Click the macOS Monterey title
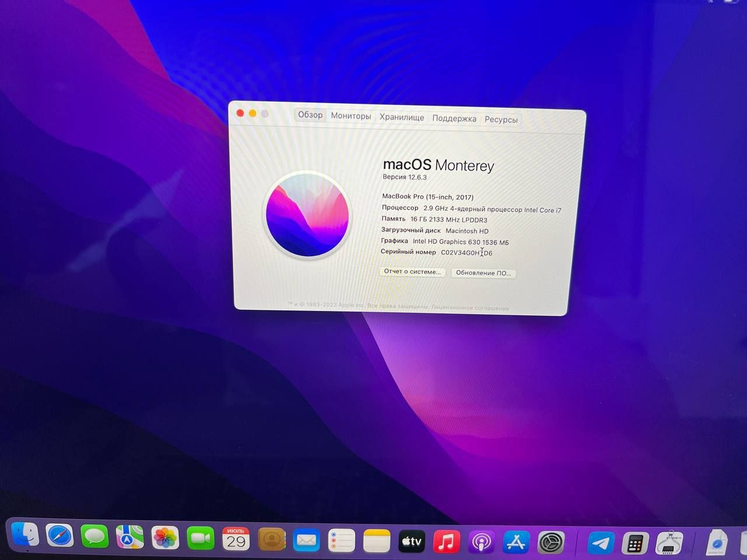The image size is (747, 560). pos(438,165)
